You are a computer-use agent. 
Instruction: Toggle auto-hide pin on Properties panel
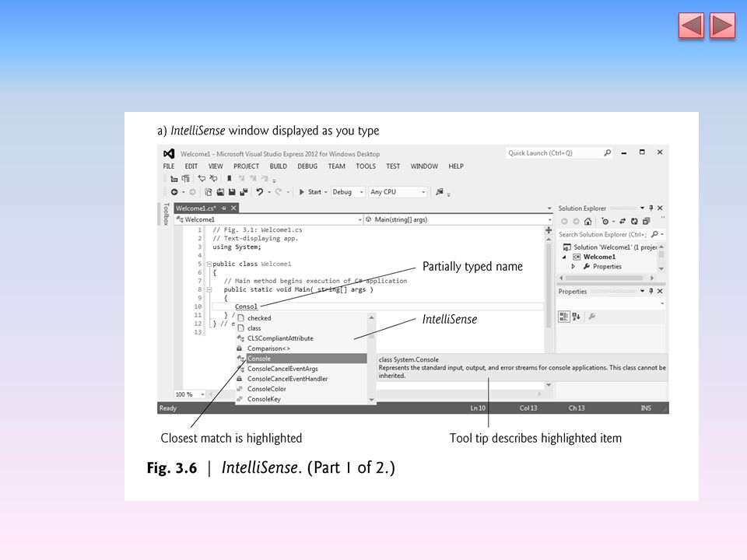click(x=651, y=291)
